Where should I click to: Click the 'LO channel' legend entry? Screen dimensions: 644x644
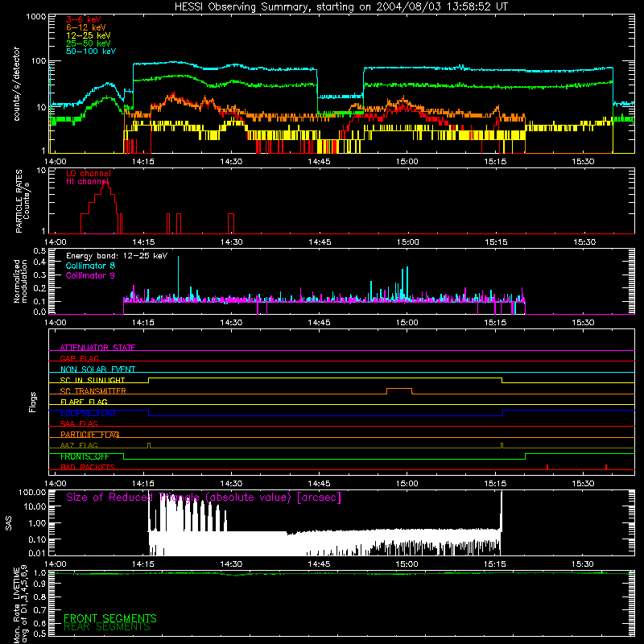89,173
